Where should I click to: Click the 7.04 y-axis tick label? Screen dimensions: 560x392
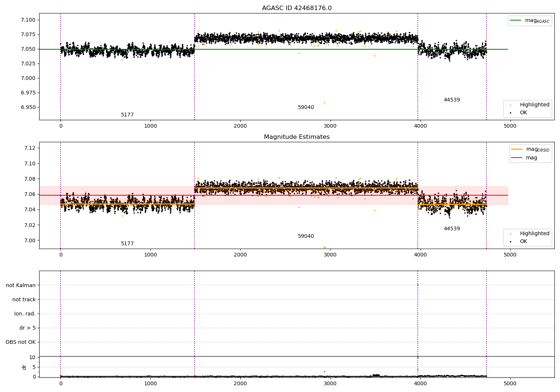tap(30, 210)
